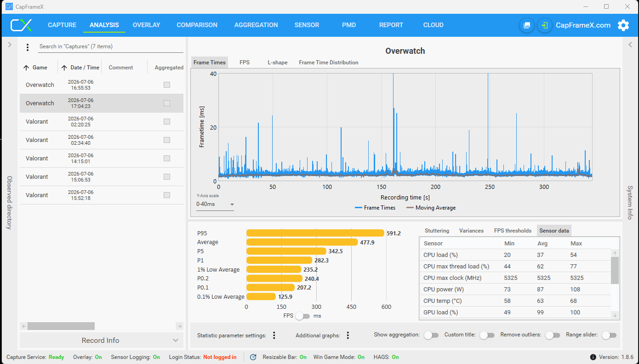The image size is (639, 364).
Task: Toggle the FPS/ms unit switch
Action: pos(302,316)
